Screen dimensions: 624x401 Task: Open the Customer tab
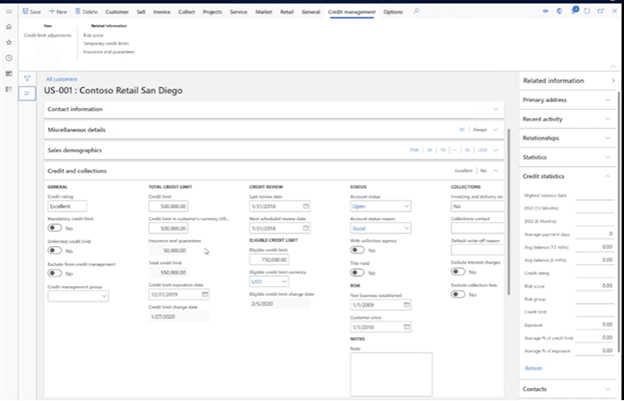point(117,12)
